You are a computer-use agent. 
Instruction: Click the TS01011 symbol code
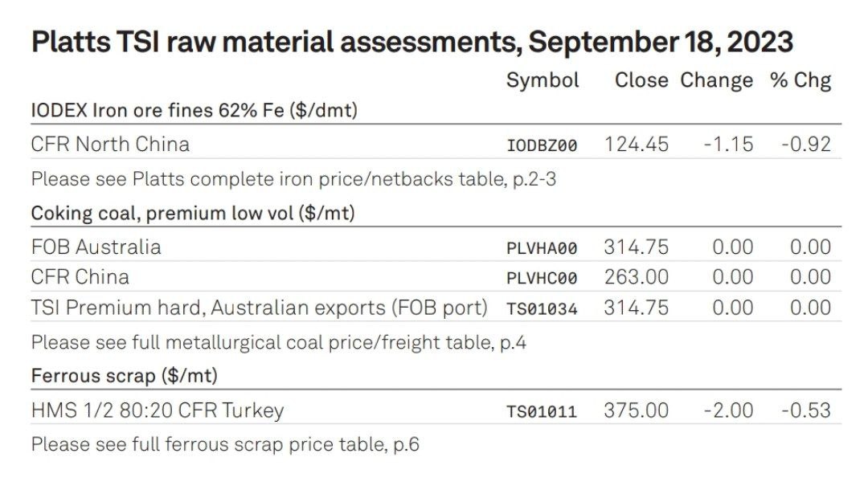tap(542, 412)
